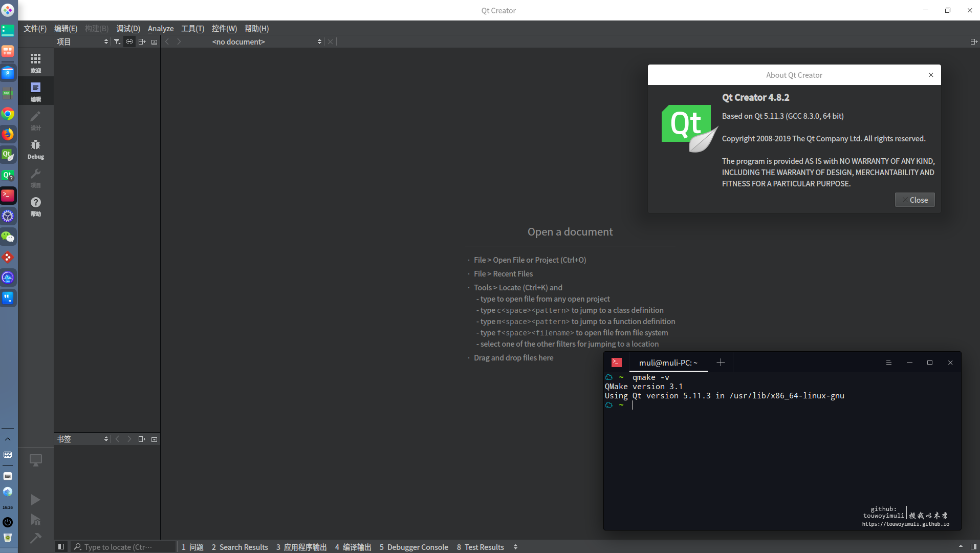The height and width of the screenshot is (553, 980).
Task: Switch to 编辑 Edit mode
Action: pyautogui.click(x=35, y=92)
